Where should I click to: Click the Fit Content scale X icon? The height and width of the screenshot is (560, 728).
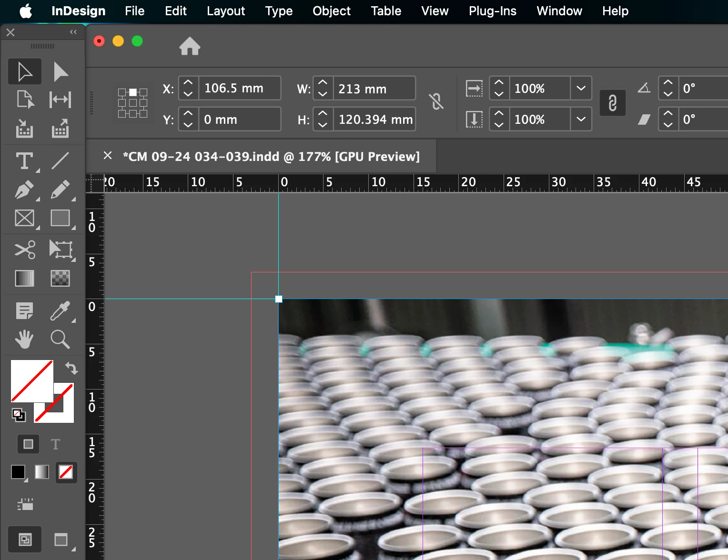click(x=474, y=89)
